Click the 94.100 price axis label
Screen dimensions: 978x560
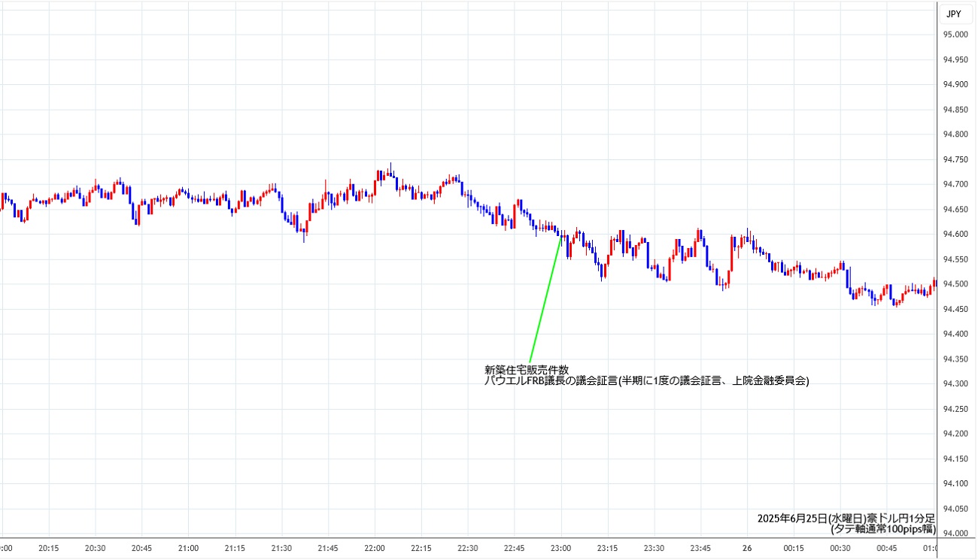pos(956,483)
